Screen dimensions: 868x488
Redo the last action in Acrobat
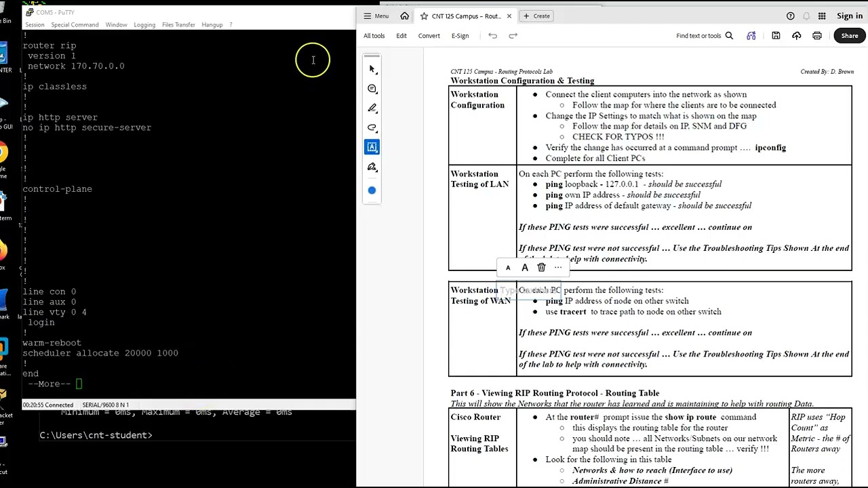pyautogui.click(x=513, y=36)
